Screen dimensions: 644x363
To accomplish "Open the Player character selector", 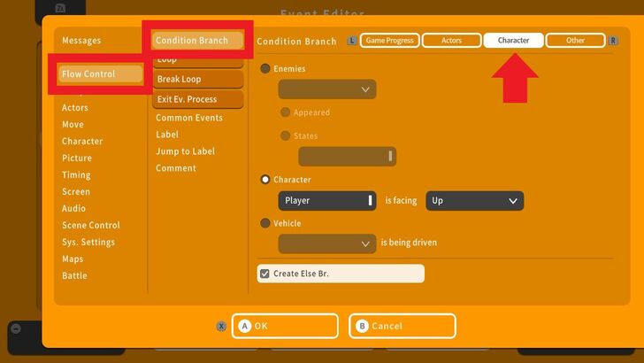I will (x=326, y=201).
